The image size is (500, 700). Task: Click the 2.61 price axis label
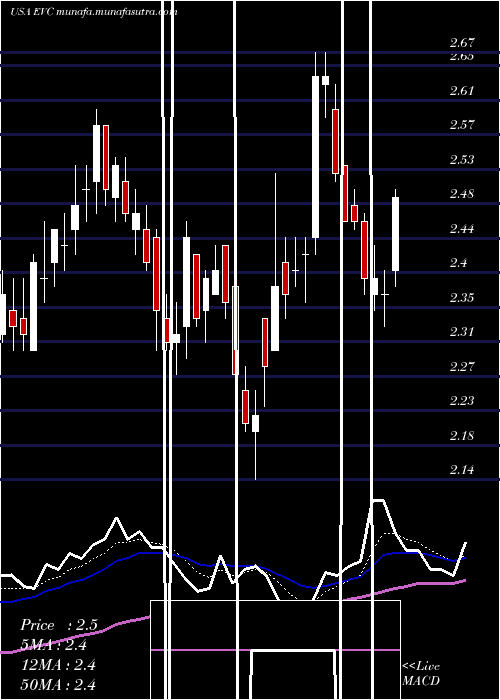click(x=462, y=91)
